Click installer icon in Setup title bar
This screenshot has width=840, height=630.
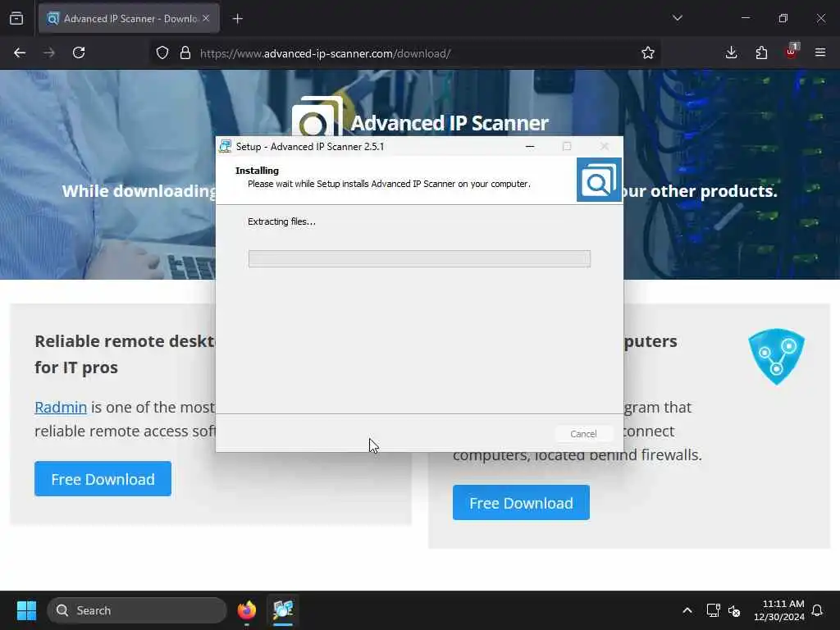(225, 146)
